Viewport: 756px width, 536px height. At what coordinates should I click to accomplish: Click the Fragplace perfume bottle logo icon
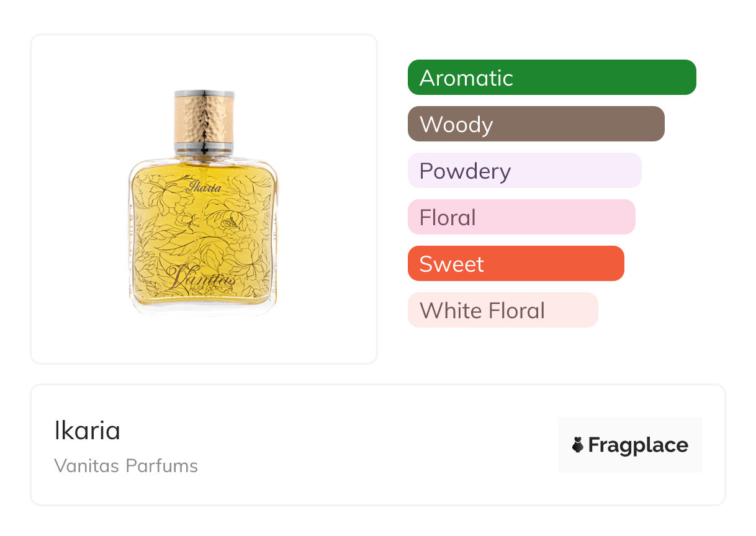pyautogui.click(x=578, y=445)
